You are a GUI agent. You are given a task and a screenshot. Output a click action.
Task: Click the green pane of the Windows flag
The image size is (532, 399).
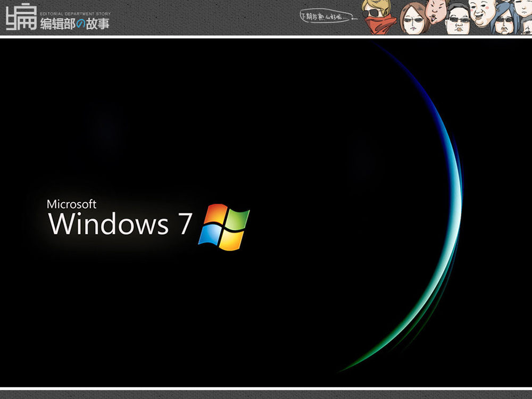(237, 218)
